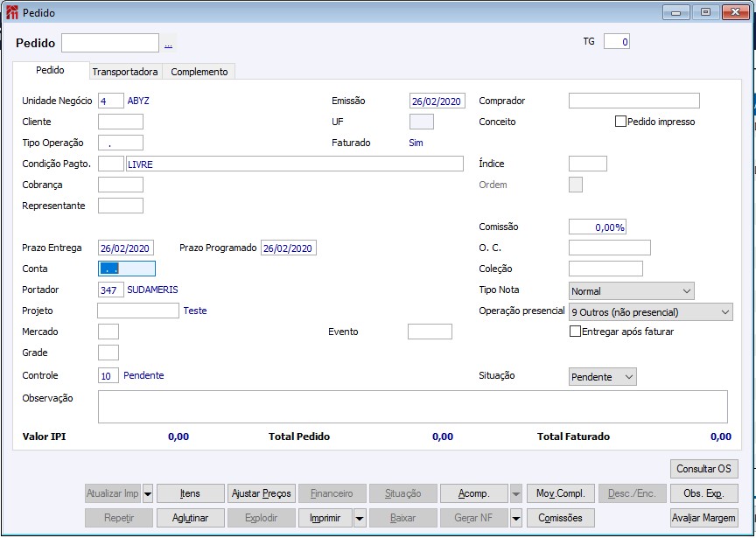This screenshot has height=538, width=756.
Task: Click the TG input field
Action: coord(617,41)
